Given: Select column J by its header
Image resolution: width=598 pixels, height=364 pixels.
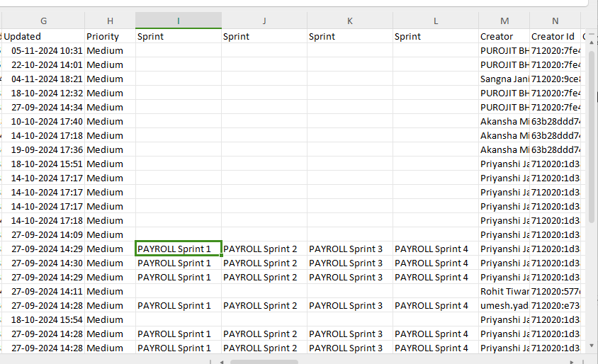Looking at the screenshot, I should [264, 21].
